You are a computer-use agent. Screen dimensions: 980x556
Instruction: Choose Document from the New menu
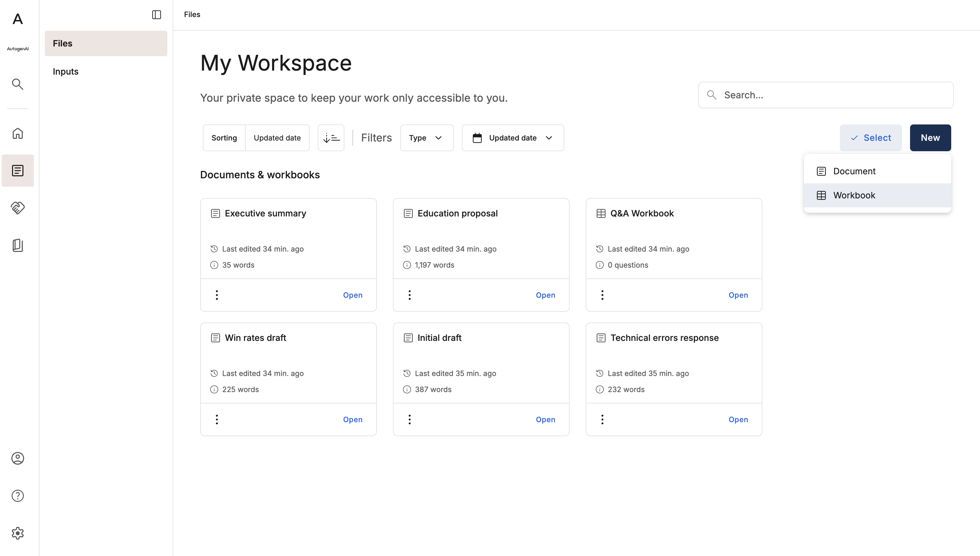[877, 171]
